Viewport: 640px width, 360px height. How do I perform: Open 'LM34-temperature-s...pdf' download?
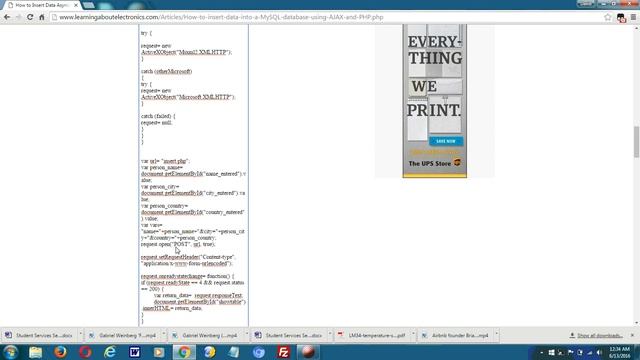[x=373, y=336]
